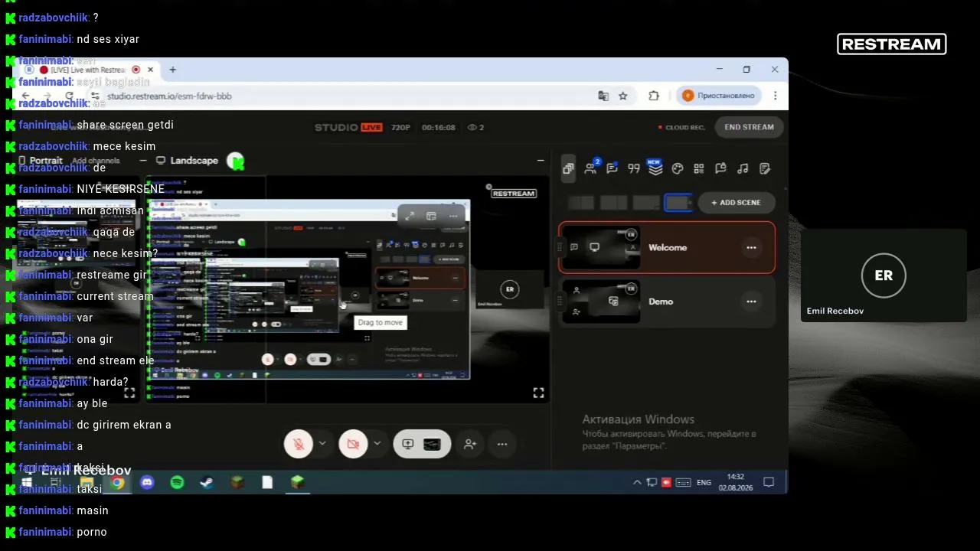Open the Chrome three-dot menu
Viewport: 980px width, 551px height.
click(x=775, y=96)
